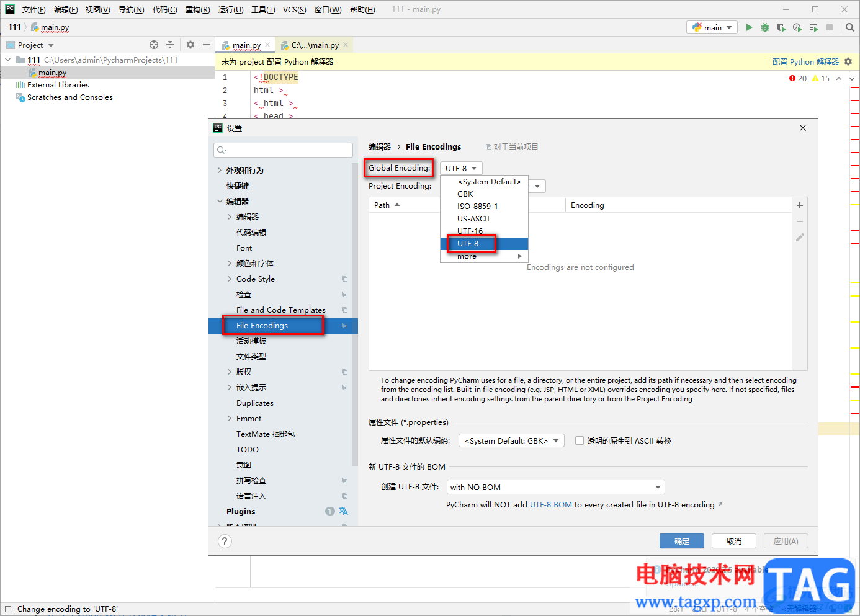Open the 文件(F) menu
The width and height of the screenshot is (860, 616).
[x=34, y=9]
